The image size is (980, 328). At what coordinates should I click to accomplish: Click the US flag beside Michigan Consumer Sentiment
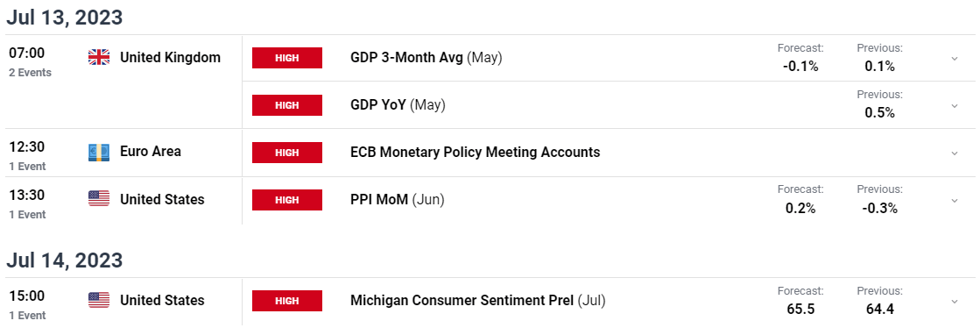tap(99, 300)
